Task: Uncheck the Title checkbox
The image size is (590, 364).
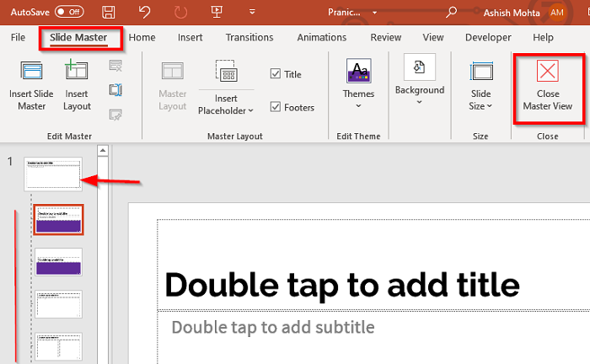Action: pos(276,74)
